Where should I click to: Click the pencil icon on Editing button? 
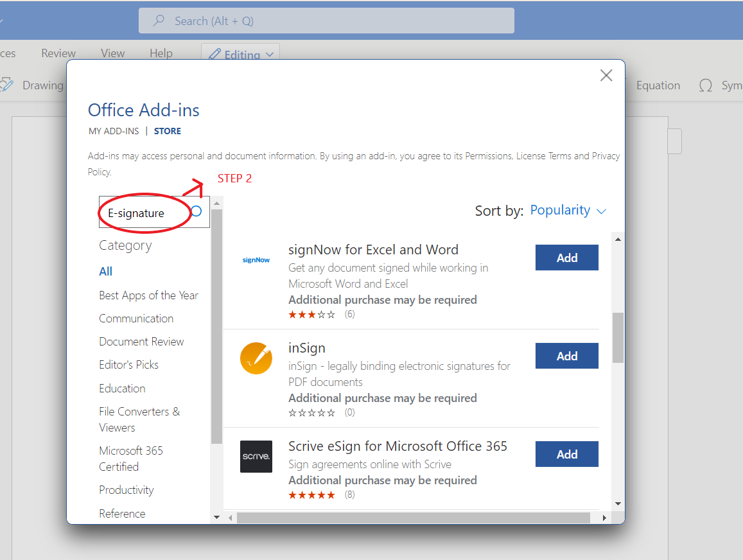pyautogui.click(x=214, y=54)
